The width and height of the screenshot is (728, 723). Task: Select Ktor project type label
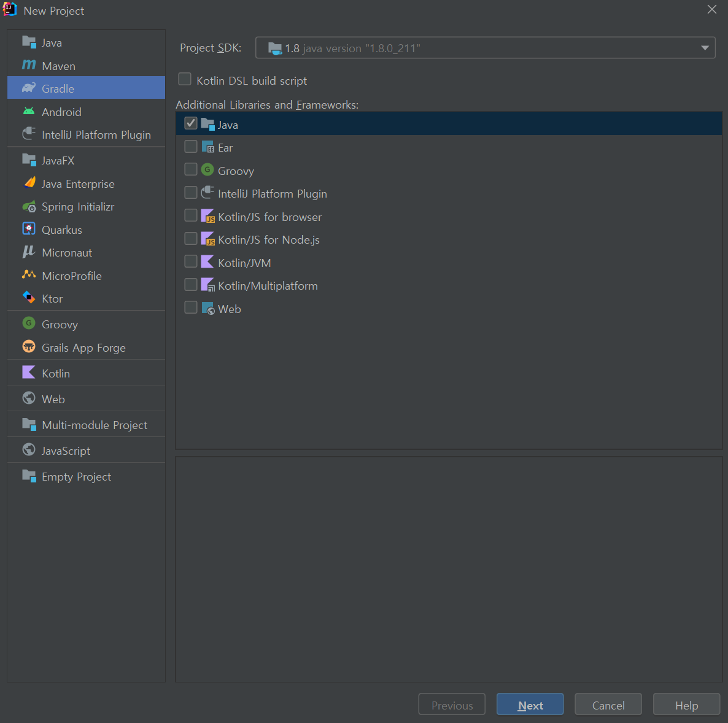(x=52, y=298)
